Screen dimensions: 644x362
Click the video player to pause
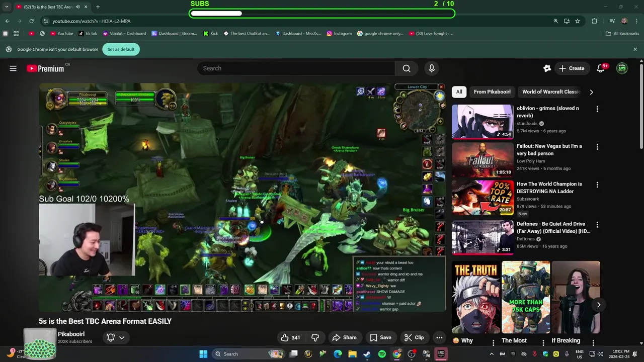click(242, 197)
